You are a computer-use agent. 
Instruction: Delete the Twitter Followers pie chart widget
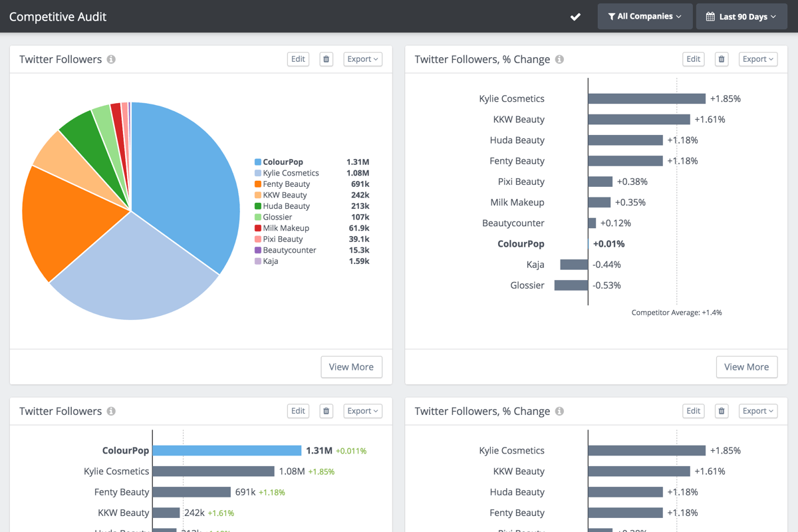[x=326, y=59]
